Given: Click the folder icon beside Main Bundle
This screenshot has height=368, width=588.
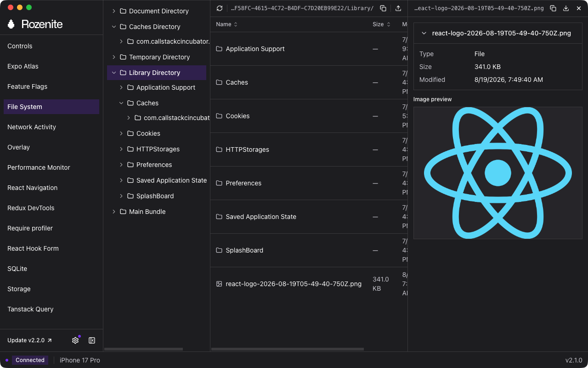Looking at the screenshot, I should [123, 212].
